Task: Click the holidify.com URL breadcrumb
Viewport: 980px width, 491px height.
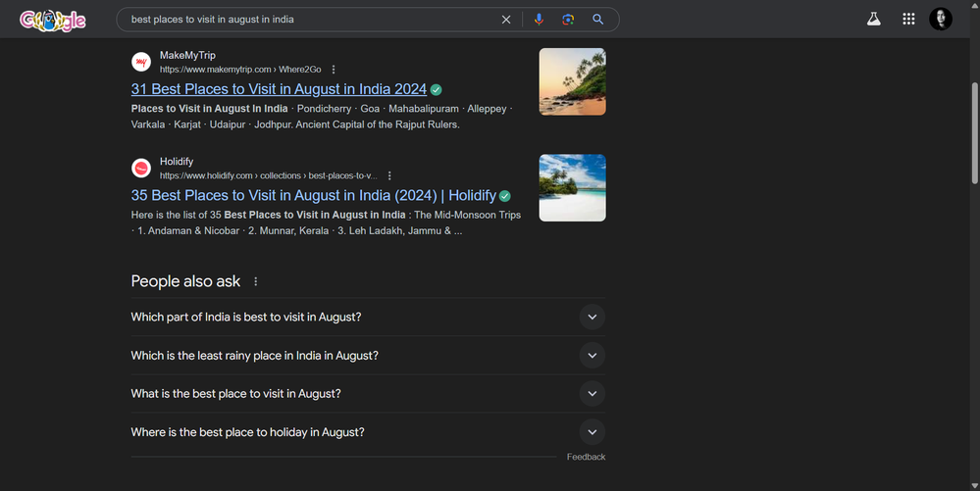Action: tap(269, 175)
